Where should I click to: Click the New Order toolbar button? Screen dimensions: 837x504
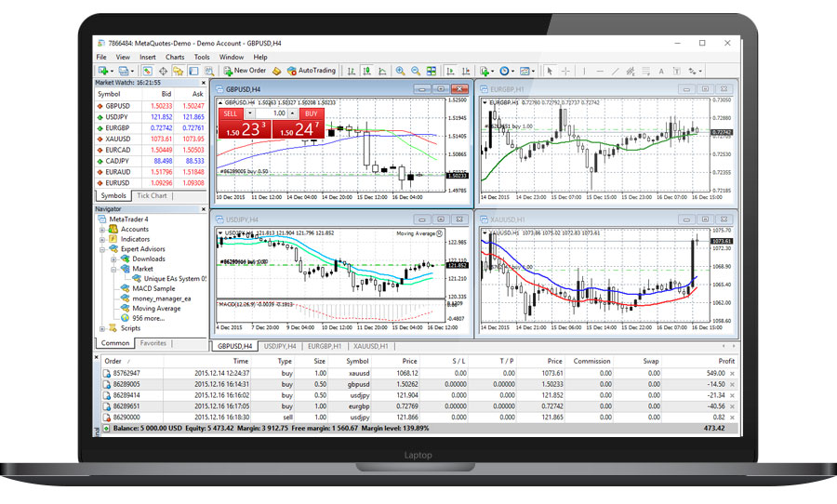click(x=244, y=71)
